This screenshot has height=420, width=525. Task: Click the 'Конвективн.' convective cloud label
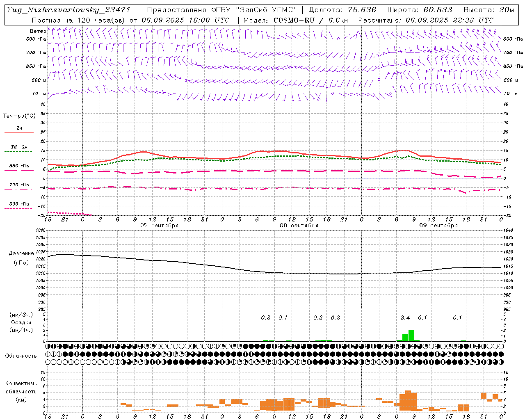[x=21, y=383]
